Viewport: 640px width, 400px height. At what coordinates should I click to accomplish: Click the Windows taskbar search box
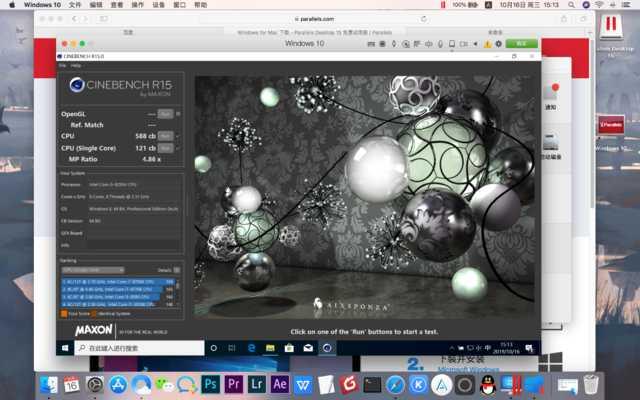[139, 348]
